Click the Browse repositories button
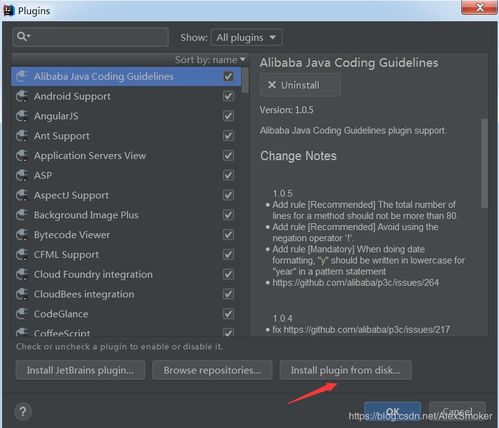Viewport: 499px width, 428px height. click(212, 370)
